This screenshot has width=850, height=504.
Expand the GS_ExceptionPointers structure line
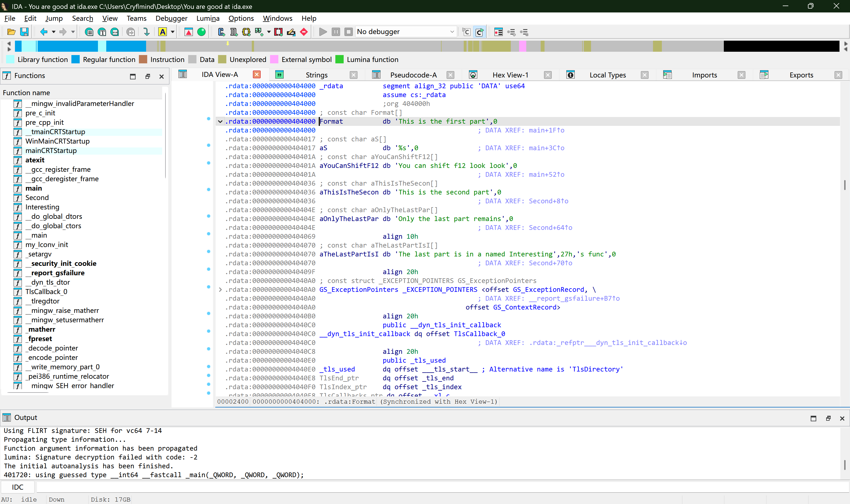(x=220, y=290)
